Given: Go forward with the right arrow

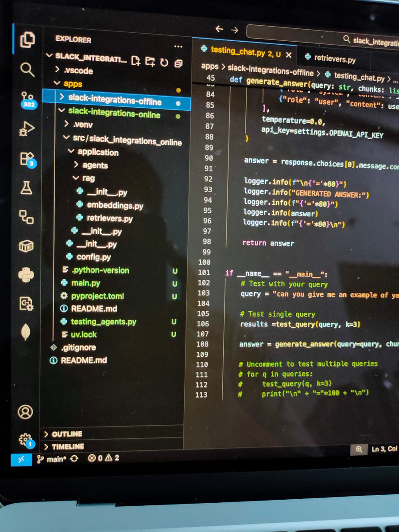Looking at the screenshot, I should (235, 30).
